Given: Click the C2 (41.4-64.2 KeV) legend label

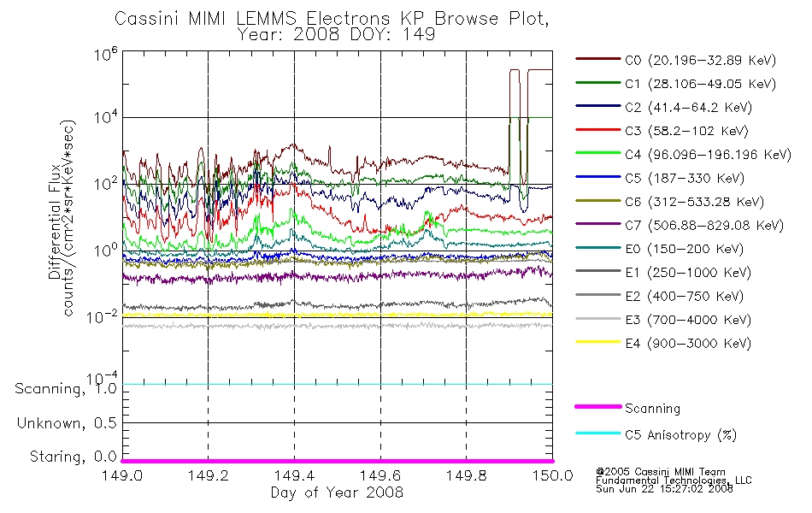Looking at the screenshot, I should coord(688,108).
